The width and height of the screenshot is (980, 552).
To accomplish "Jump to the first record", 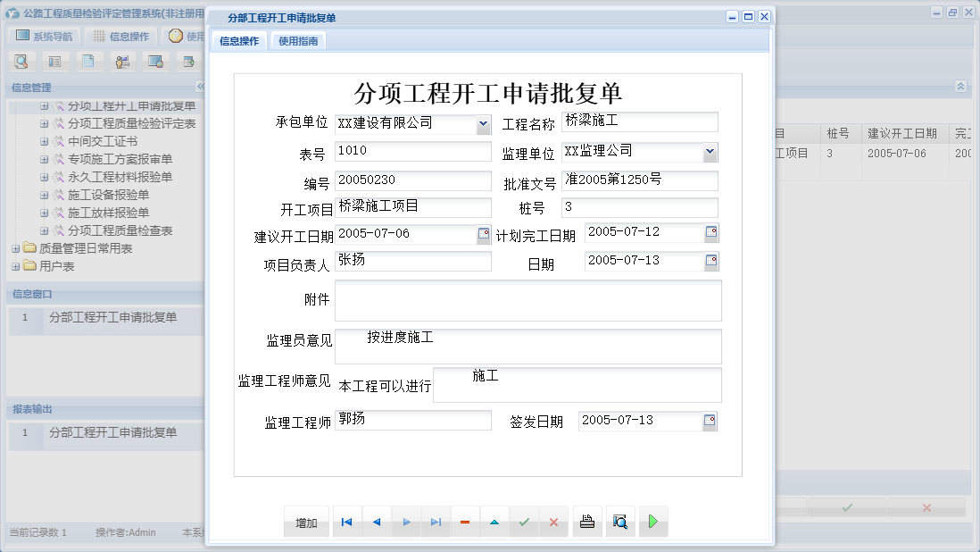I will (x=347, y=523).
